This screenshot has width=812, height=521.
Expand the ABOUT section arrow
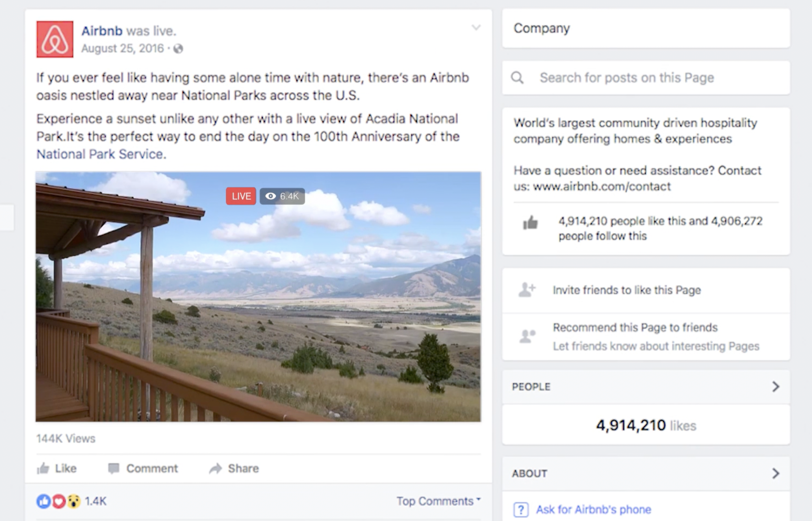pyautogui.click(x=775, y=473)
